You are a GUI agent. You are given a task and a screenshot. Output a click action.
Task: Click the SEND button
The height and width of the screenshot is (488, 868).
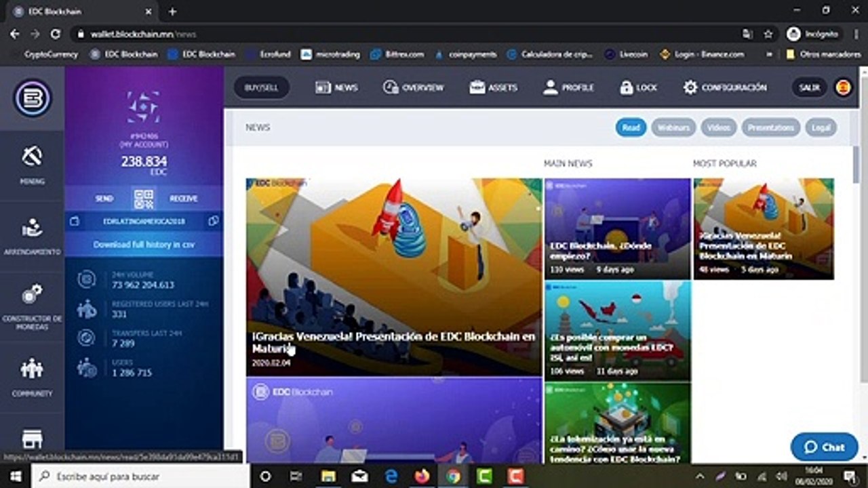(104, 199)
